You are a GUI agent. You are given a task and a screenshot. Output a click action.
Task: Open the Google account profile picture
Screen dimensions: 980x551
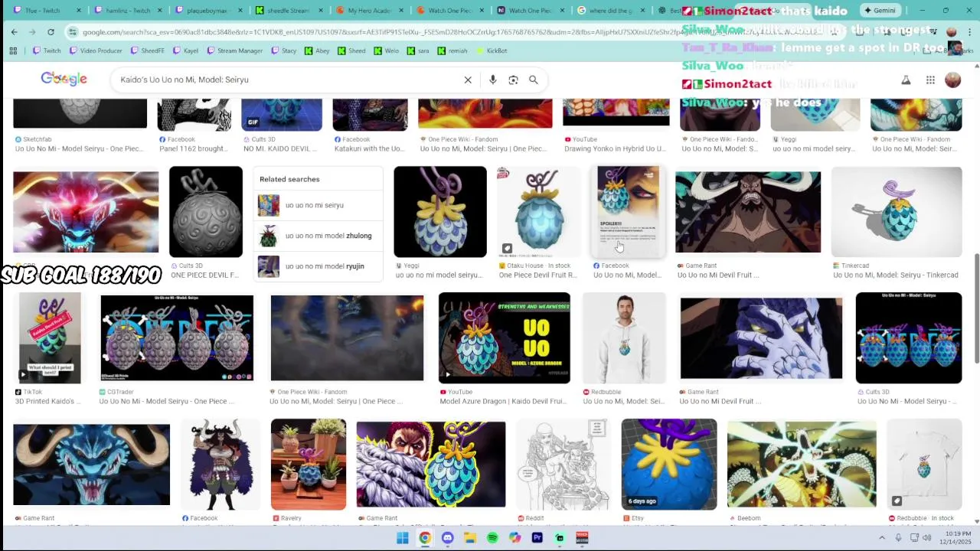coord(953,80)
